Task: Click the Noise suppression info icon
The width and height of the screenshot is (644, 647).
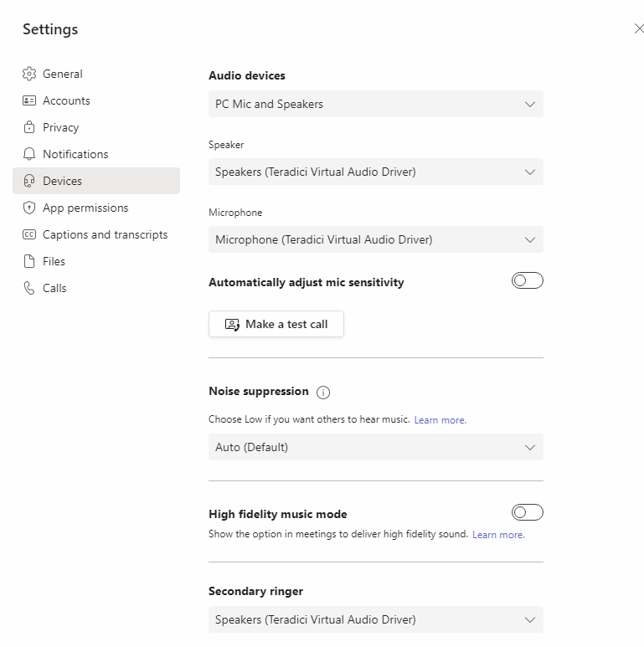Action: point(323,392)
